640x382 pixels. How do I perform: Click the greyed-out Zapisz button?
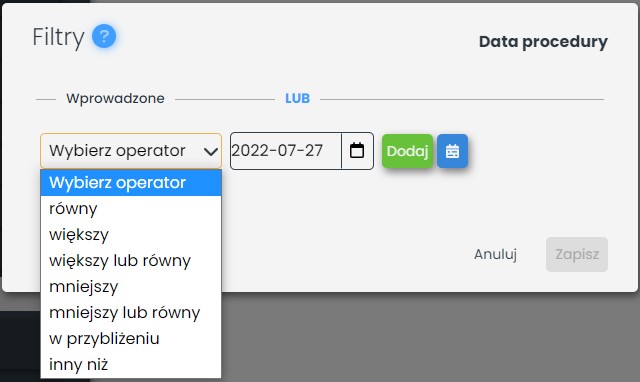coord(577,254)
